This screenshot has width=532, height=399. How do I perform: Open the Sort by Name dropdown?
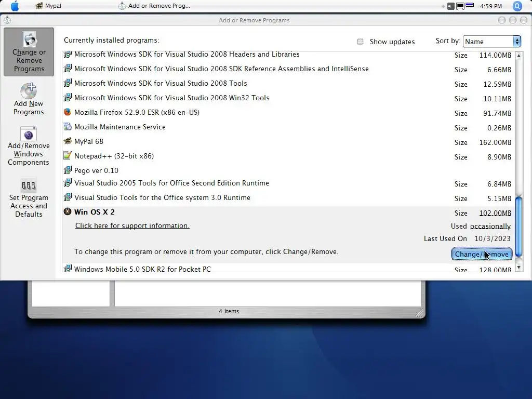pyautogui.click(x=491, y=42)
